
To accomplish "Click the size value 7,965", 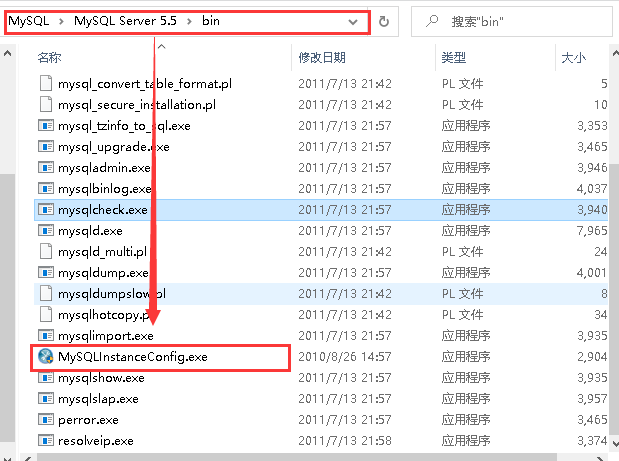I will click(592, 230).
